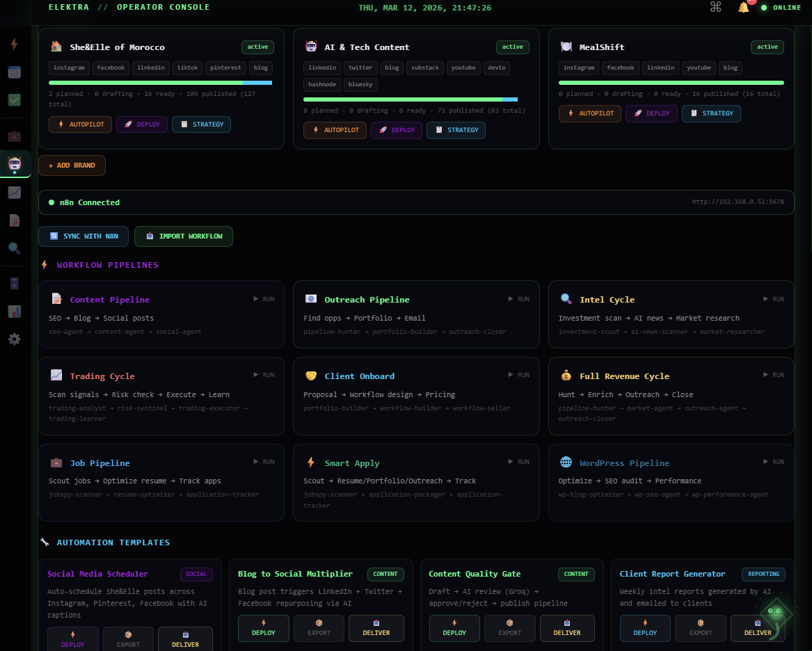
Task: Select the REPORTING tag on Client Report Generator
Action: [x=763, y=574]
